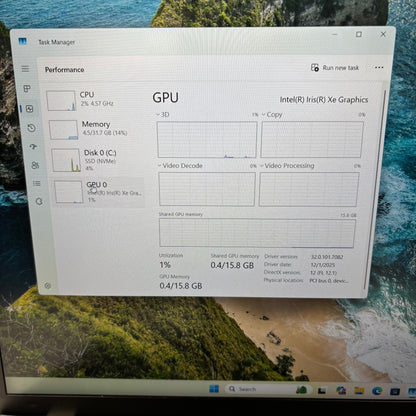
Task: Click the GPU details vertical scrollbar
Action: 375,189
